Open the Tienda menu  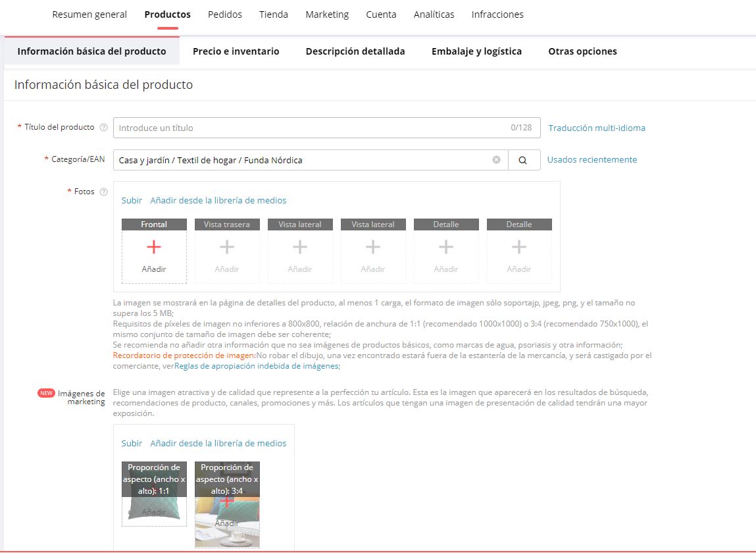pos(273,14)
